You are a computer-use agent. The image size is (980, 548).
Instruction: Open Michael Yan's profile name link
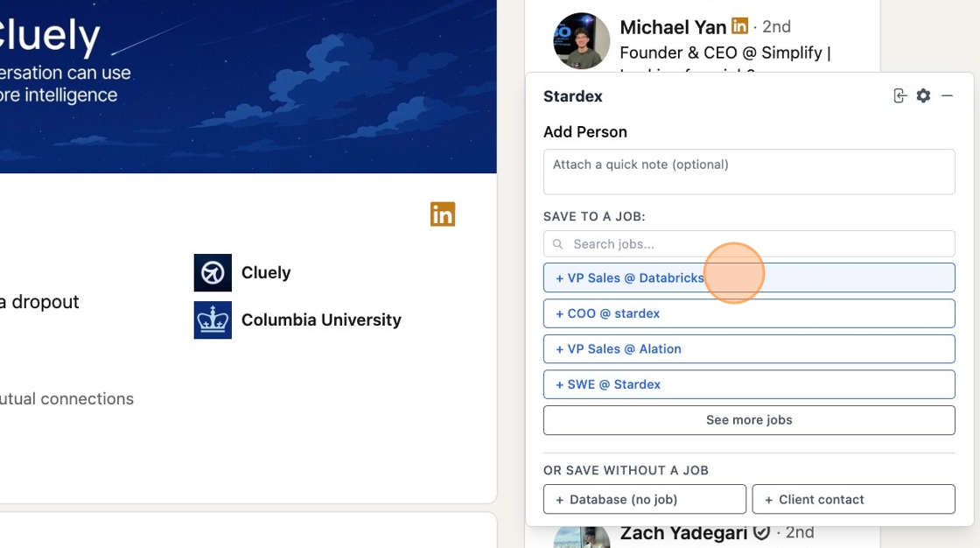point(673,27)
